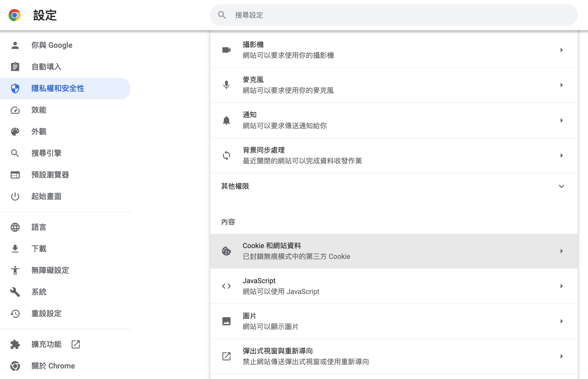The width and height of the screenshot is (588, 379).
Task: Expand the 其他權限 section chevron
Action: click(561, 186)
